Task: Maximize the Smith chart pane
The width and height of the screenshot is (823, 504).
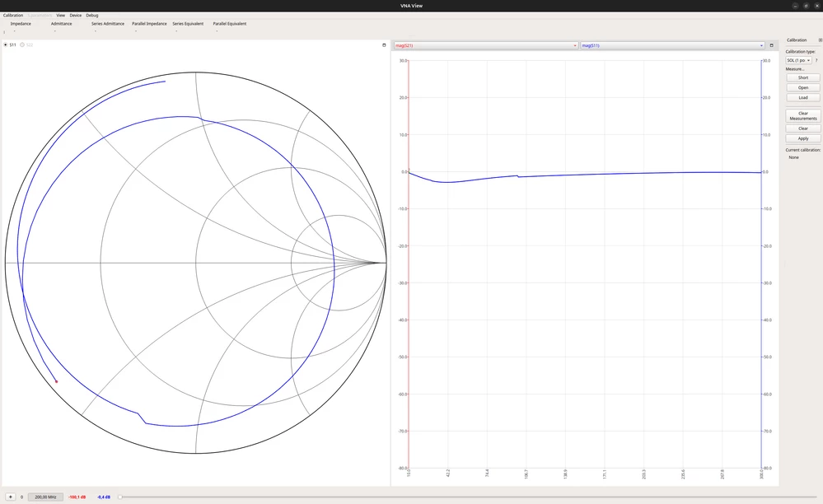Action: click(384, 45)
